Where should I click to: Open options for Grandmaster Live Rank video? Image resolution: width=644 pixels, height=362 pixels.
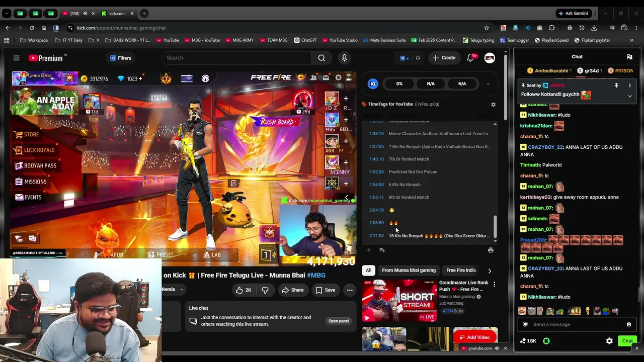click(x=494, y=285)
